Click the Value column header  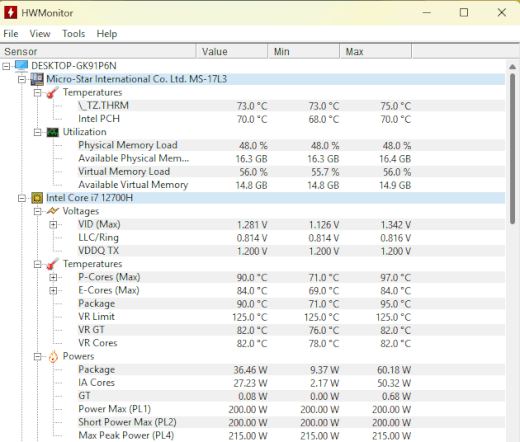click(x=232, y=52)
